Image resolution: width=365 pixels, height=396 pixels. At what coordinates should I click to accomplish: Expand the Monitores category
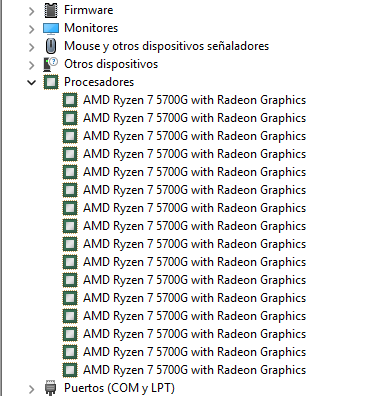32,29
